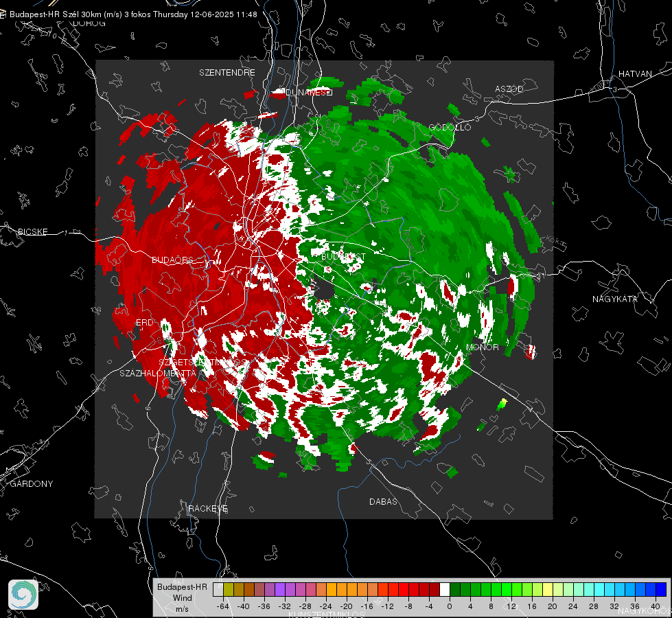This screenshot has height=618, width=672.
Task: Click the swirl logo icon in corner
Action: pyautogui.click(x=23, y=595)
